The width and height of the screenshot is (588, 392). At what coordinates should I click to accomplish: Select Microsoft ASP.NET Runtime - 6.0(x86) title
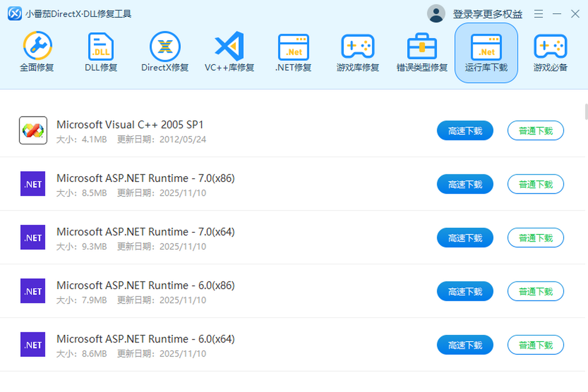146,286
